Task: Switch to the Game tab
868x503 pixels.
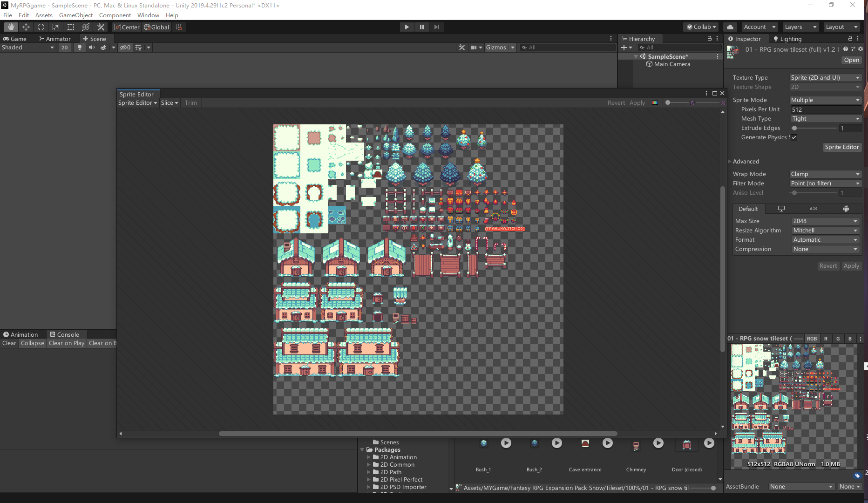Action: coord(15,39)
